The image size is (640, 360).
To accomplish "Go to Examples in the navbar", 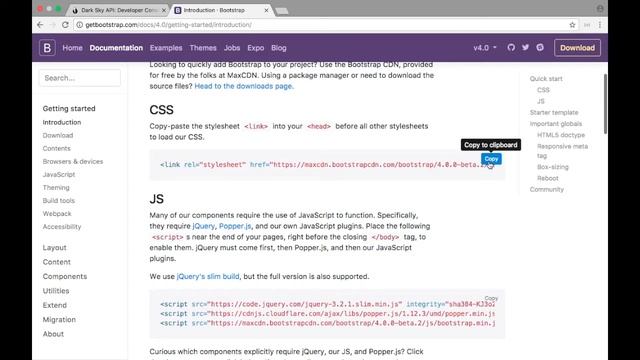I will tap(166, 48).
